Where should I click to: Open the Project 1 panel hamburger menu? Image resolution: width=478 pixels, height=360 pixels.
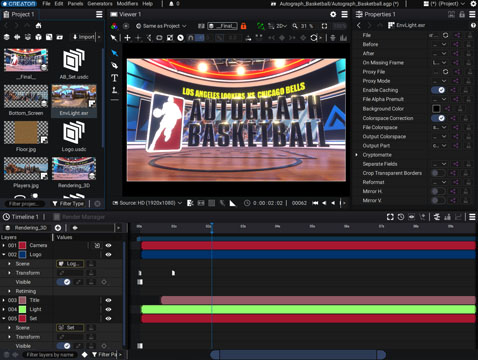[99, 14]
